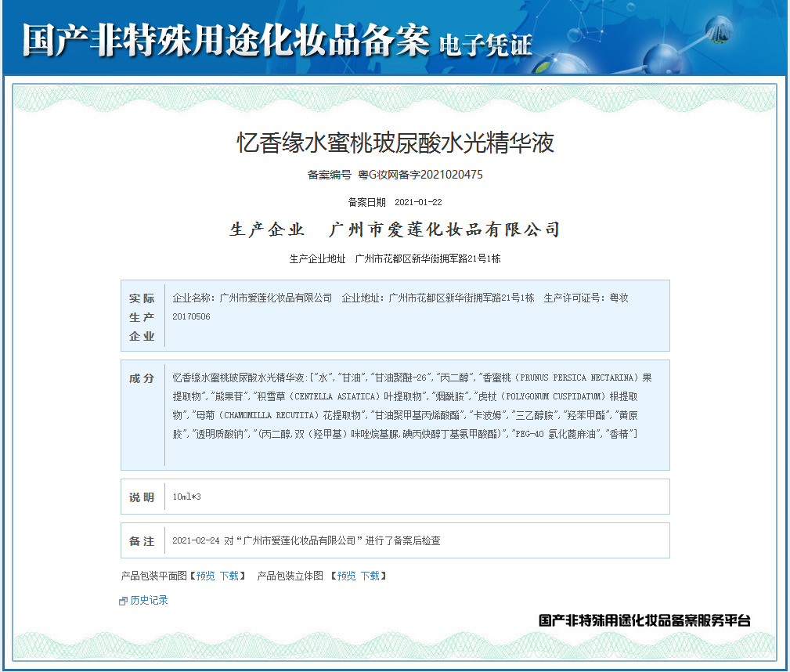Image resolution: width=790 pixels, height=672 pixels.
Task: Click the 说明 section label
Action: point(142,497)
